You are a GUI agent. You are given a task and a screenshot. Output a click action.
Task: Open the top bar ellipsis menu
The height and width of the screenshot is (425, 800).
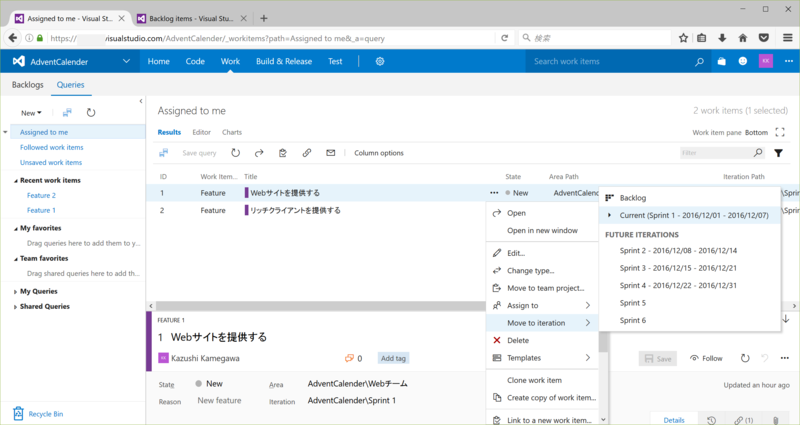click(x=789, y=61)
